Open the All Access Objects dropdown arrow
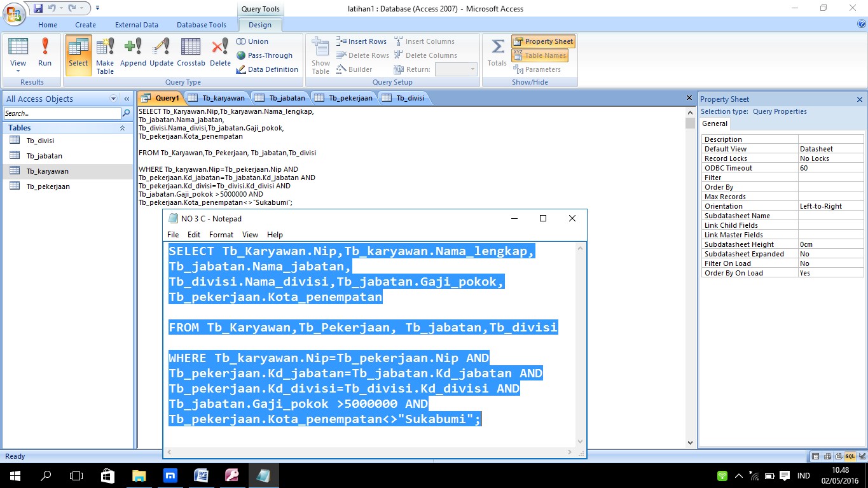Image resolution: width=868 pixels, height=488 pixels. [113, 99]
